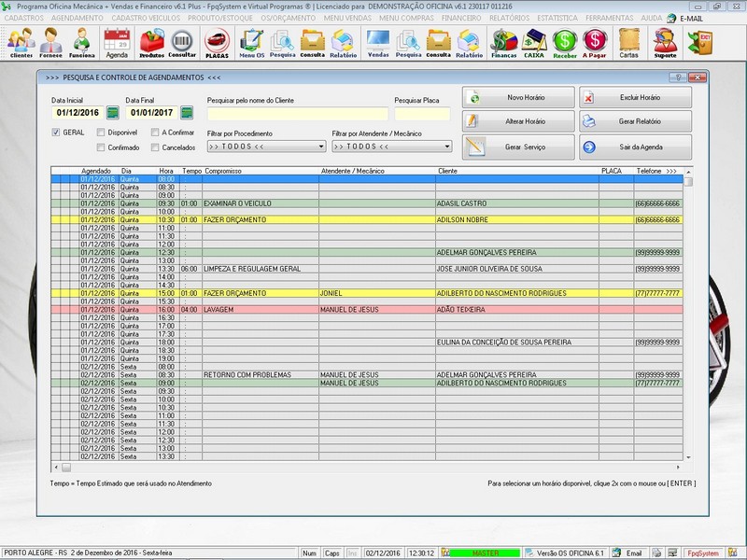Open the Receber green dollar icon
The width and height of the screenshot is (747, 560).
[x=564, y=42]
